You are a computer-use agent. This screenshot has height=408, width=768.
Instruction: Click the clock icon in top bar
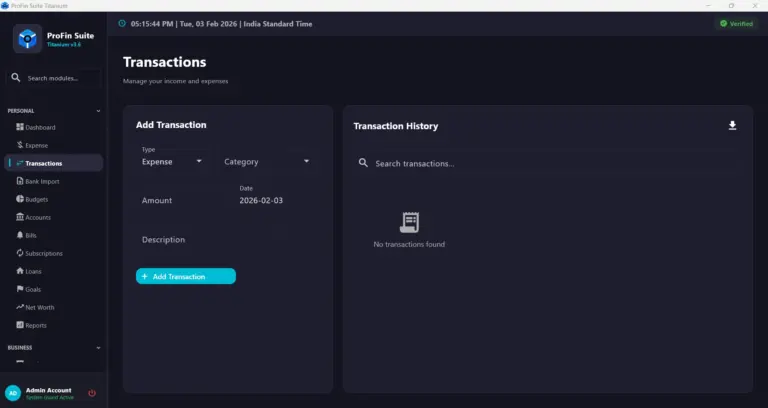122,24
